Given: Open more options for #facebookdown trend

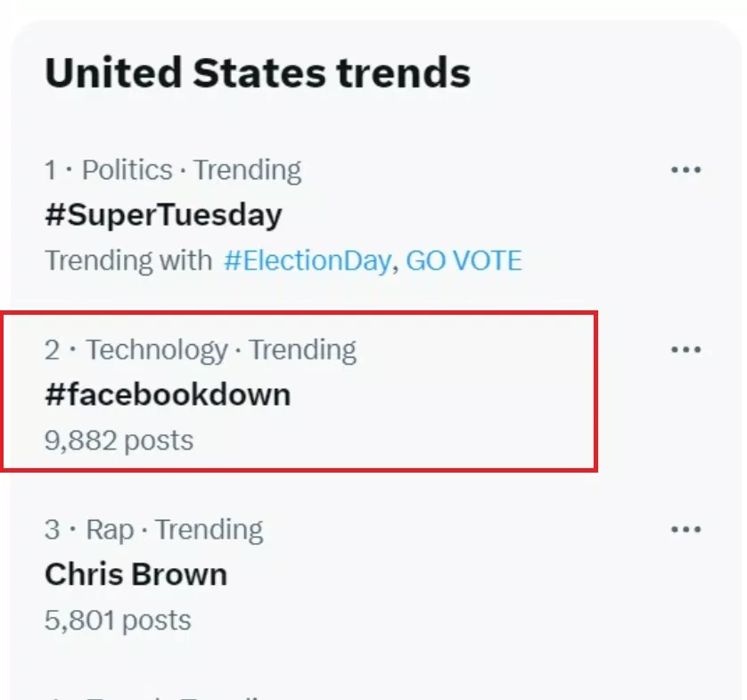Looking at the screenshot, I should click(685, 350).
